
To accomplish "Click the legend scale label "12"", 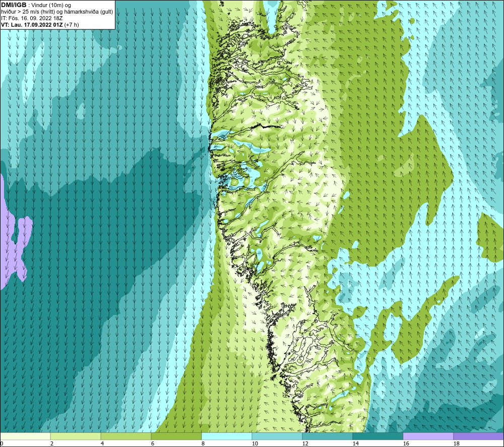I will [x=305, y=443].
